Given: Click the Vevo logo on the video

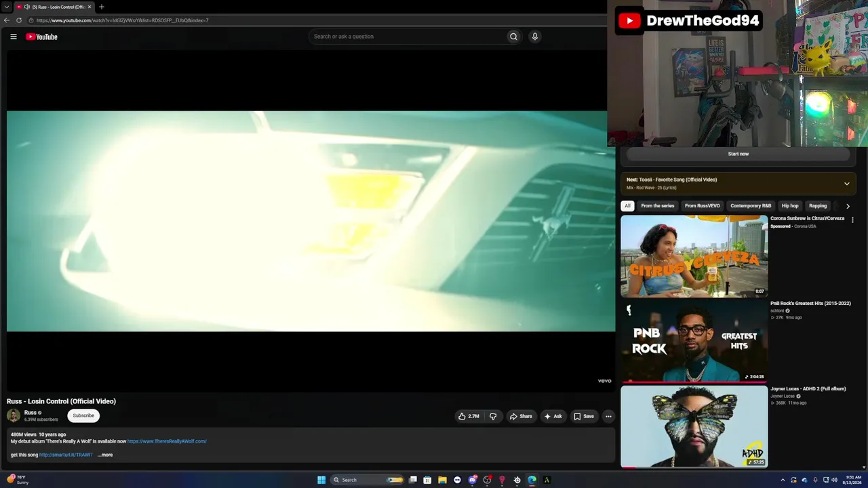Looking at the screenshot, I should point(604,381).
